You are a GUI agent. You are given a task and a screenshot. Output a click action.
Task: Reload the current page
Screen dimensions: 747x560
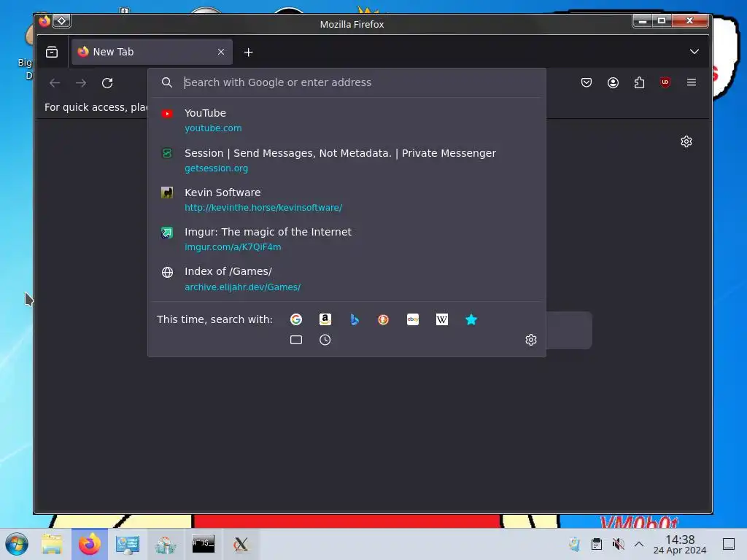click(107, 83)
